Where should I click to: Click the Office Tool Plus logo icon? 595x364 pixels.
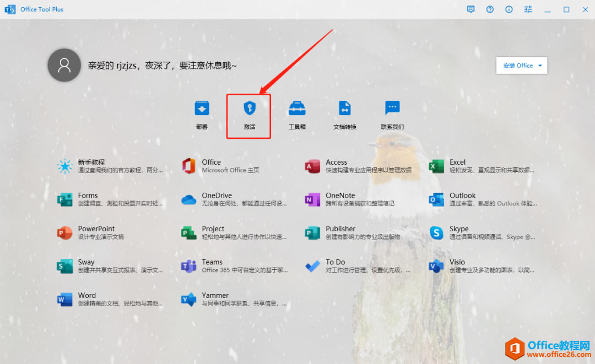pos(10,9)
